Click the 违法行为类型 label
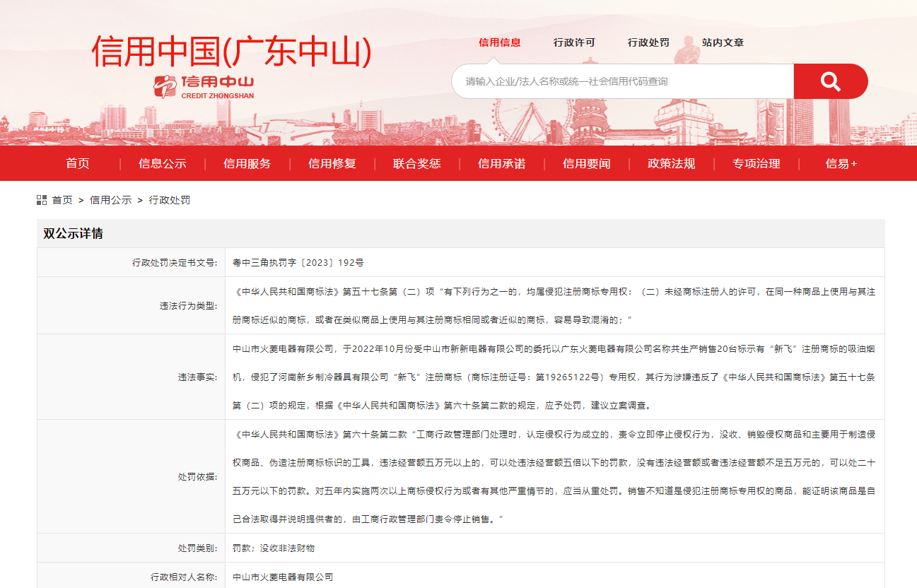The height and width of the screenshot is (588, 917). [x=189, y=306]
